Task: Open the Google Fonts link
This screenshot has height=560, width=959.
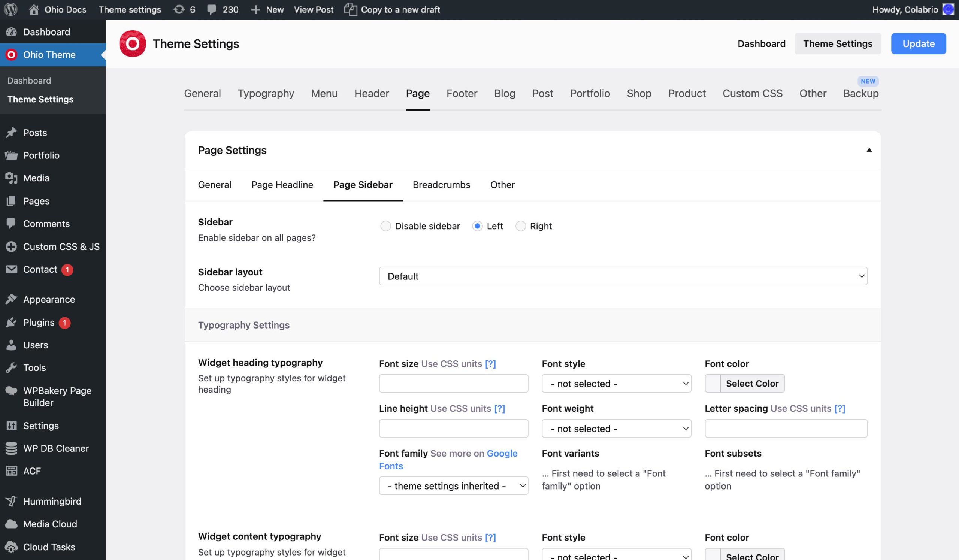Action: (x=448, y=460)
